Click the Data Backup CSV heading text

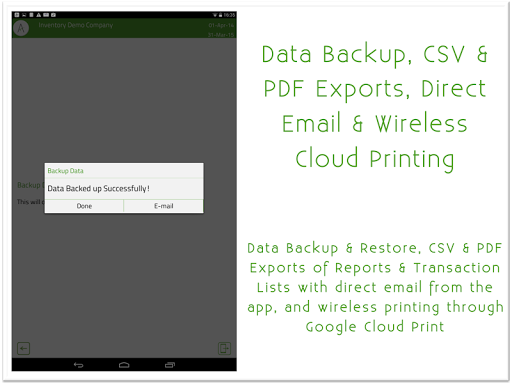pos(375,106)
